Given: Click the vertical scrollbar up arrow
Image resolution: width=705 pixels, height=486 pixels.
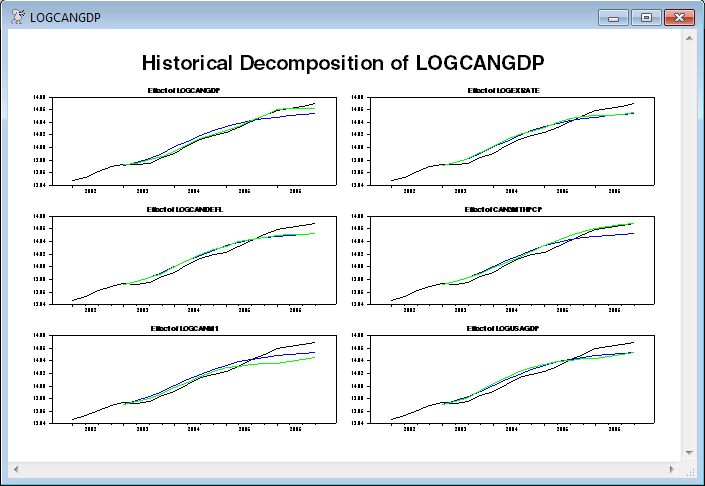Looking at the screenshot, I should pyautogui.click(x=688, y=38).
